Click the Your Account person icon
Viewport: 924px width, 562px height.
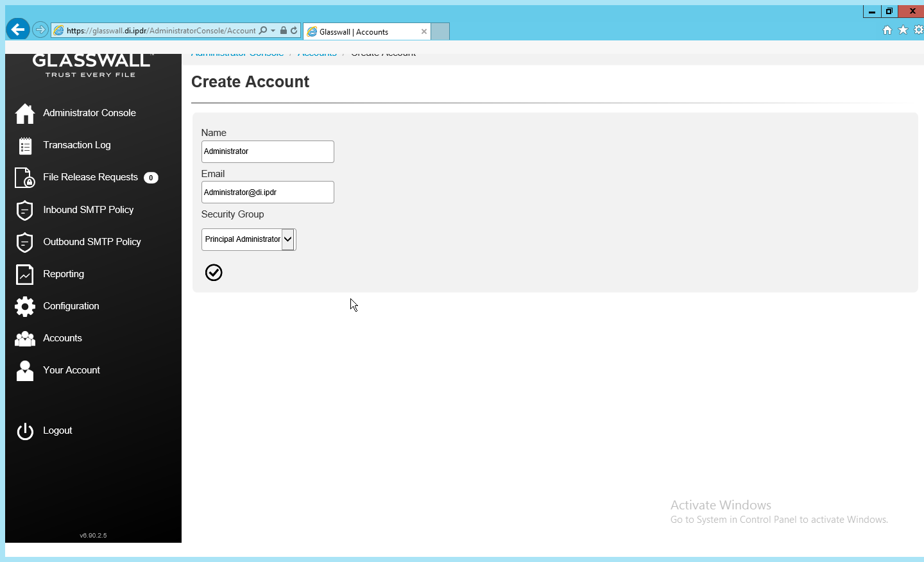[x=25, y=371]
